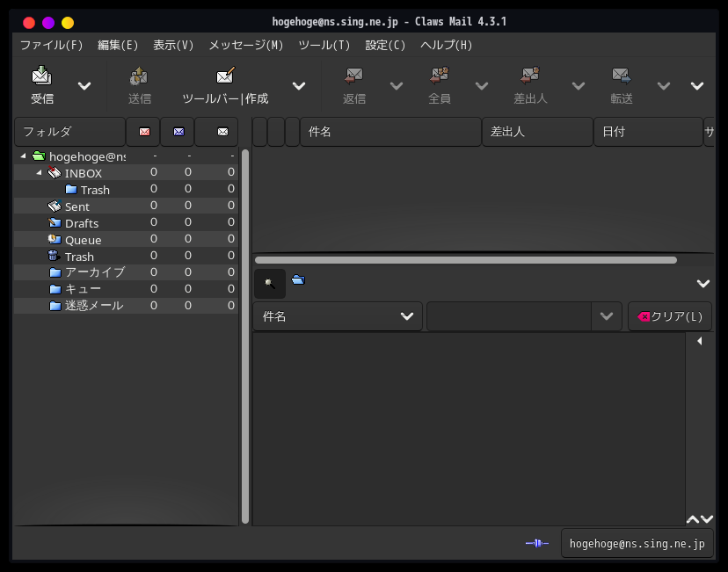Click the 受信 (Get Mail) toolbar icon
Screen dimensions: 728x572
pyautogui.click(x=42, y=76)
